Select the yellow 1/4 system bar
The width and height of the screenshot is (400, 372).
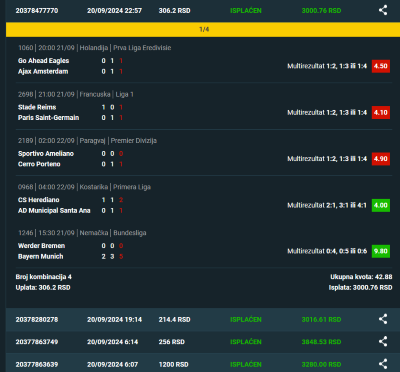pos(203,29)
